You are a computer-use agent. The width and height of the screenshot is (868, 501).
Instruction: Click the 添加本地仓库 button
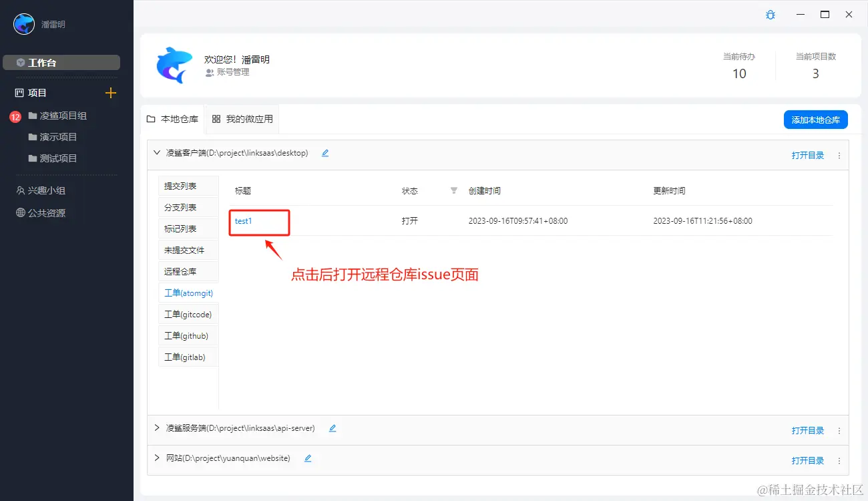coord(815,120)
